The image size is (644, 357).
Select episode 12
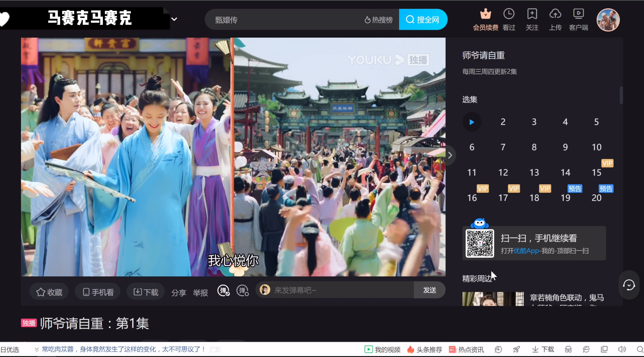(x=503, y=173)
